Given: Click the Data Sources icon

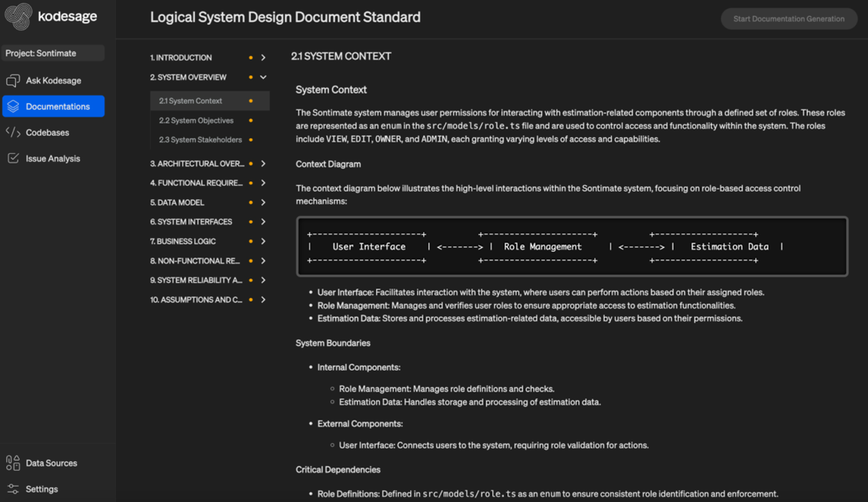Looking at the screenshot, I should tap(13, 462).
